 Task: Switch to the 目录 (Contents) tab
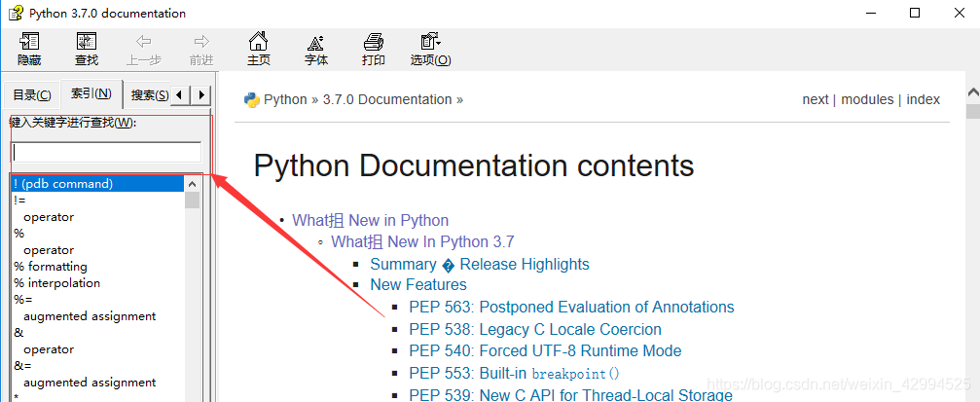click(x=32, y=95)
